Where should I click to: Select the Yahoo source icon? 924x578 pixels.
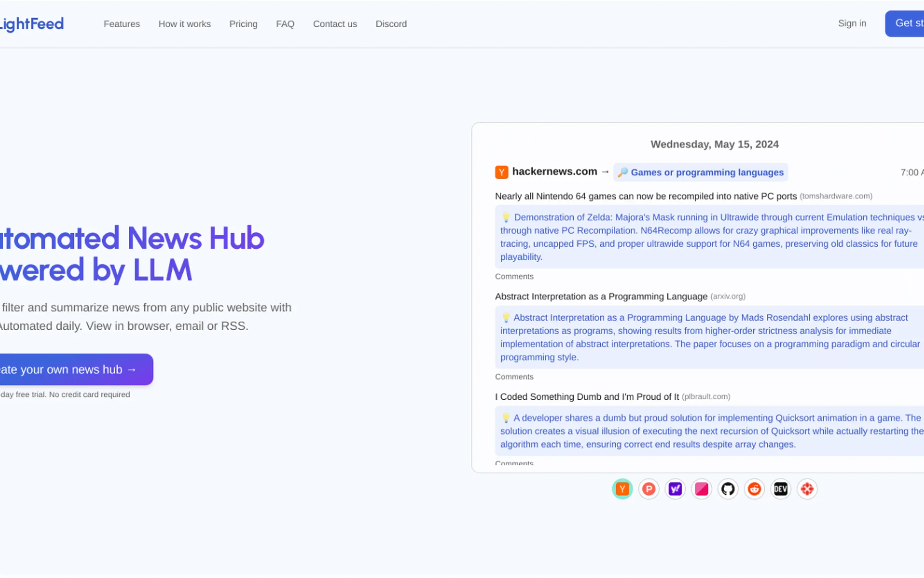[675, 488]
